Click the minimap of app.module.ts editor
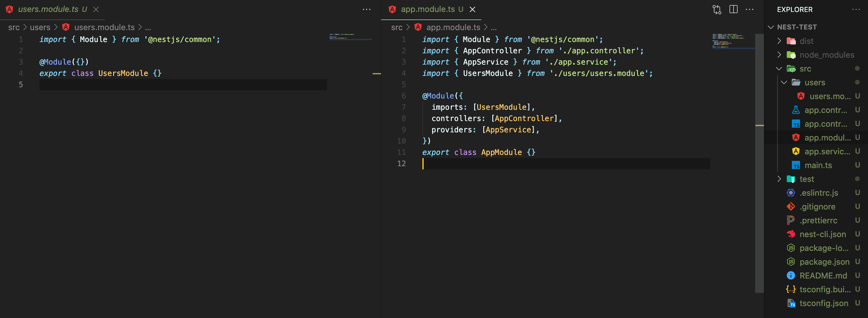 click(733, 41)
